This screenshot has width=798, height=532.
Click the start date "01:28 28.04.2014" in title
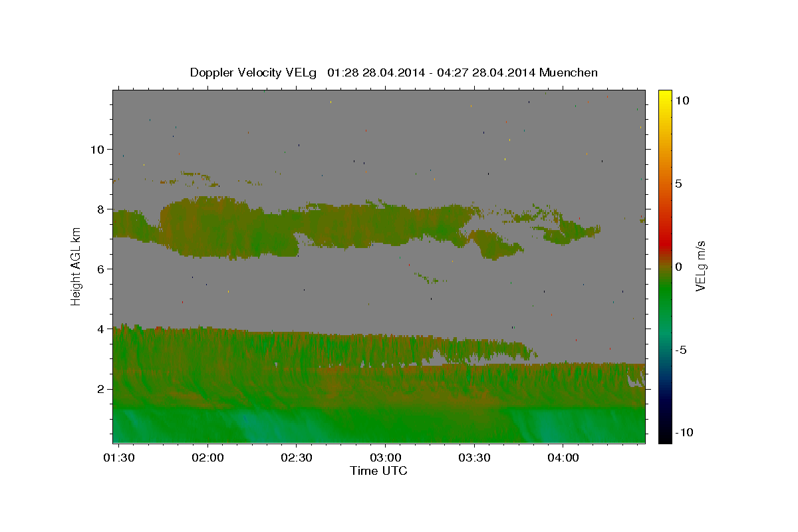376,72
